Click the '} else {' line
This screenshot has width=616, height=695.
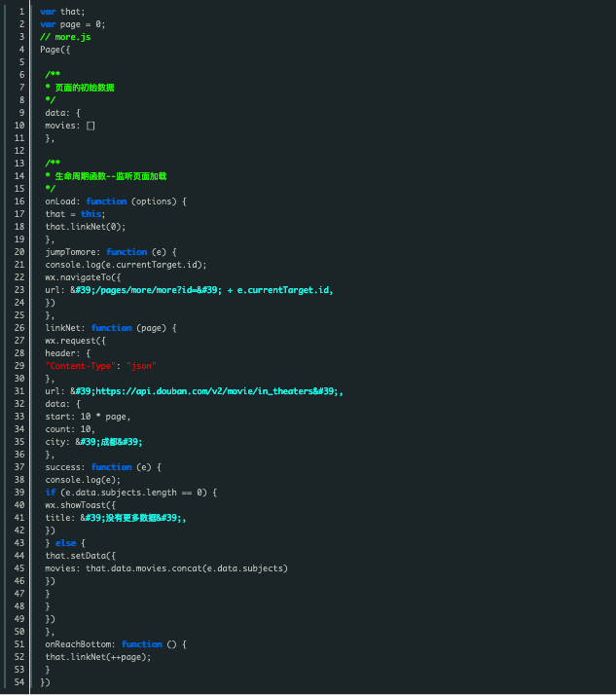pos(65,543)
